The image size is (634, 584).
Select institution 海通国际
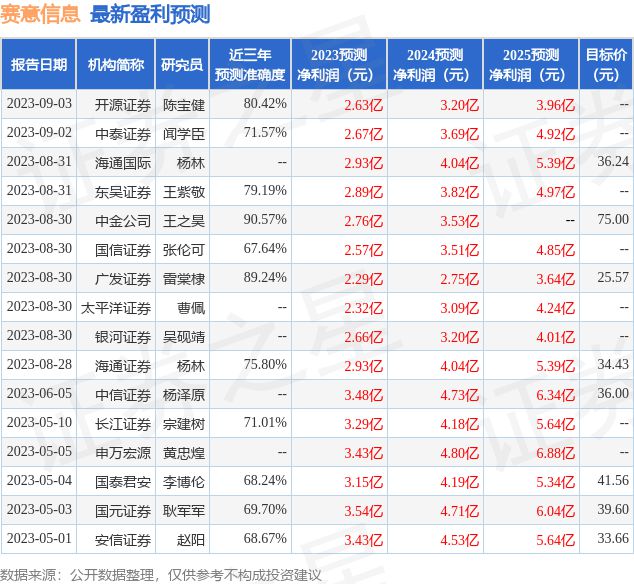click(x=123, y=163)
